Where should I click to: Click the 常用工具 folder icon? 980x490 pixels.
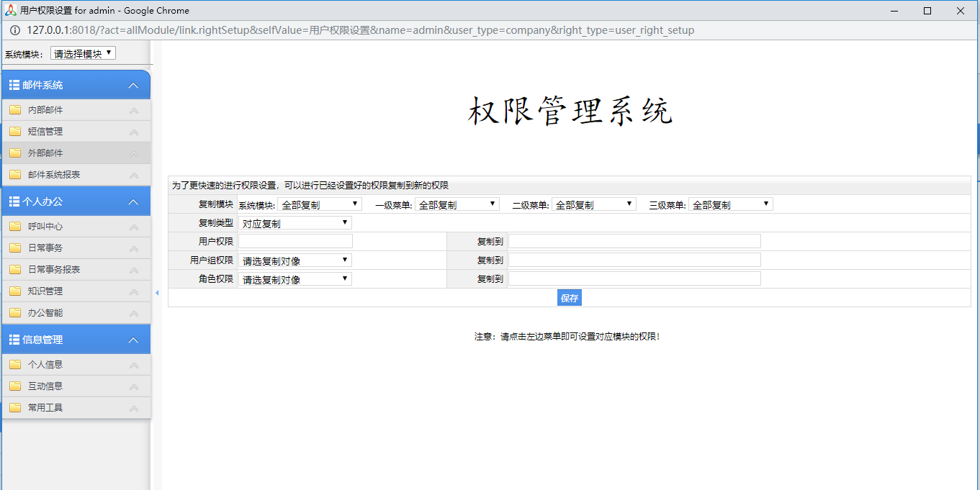click(16, 409)
